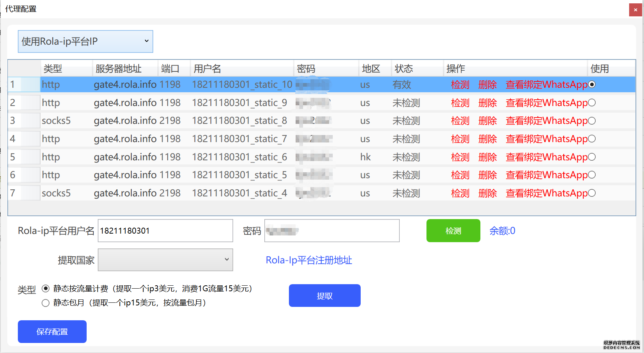
Task: Delete the socks5 proxy in row 3
Action: click(x=487, y=121)
